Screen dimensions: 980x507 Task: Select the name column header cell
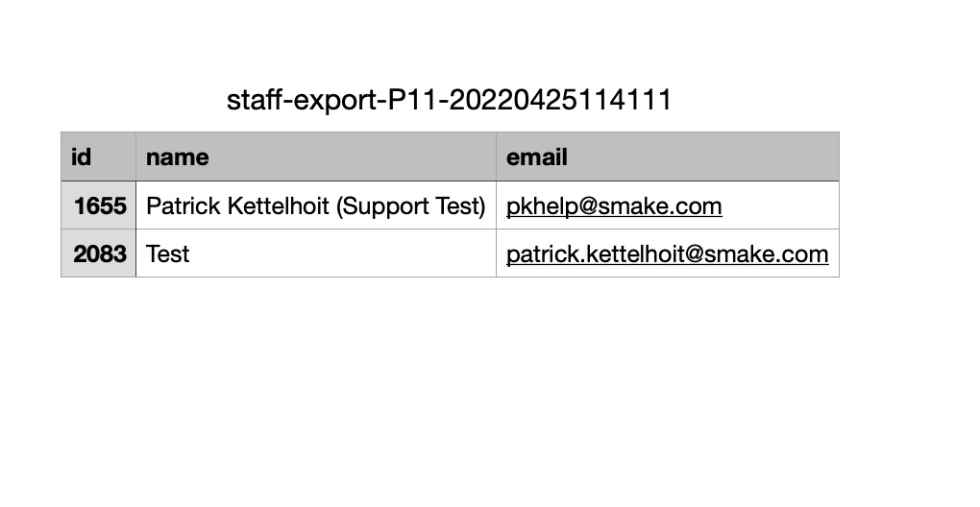click(x=316, y=157)
